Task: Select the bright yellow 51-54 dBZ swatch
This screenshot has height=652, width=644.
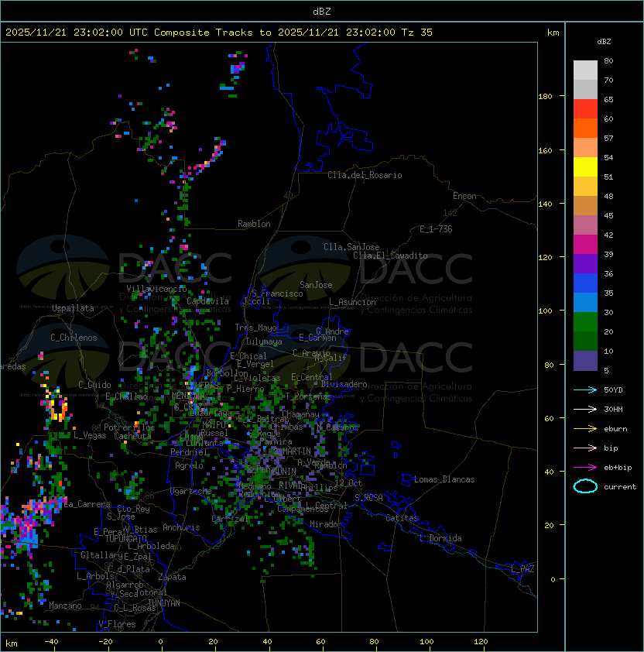Action: pos(585,167)
